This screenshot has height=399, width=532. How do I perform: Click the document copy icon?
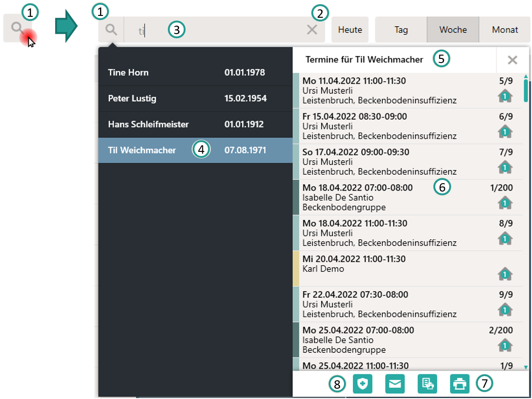pyautogui.click(x=427, y=384)
